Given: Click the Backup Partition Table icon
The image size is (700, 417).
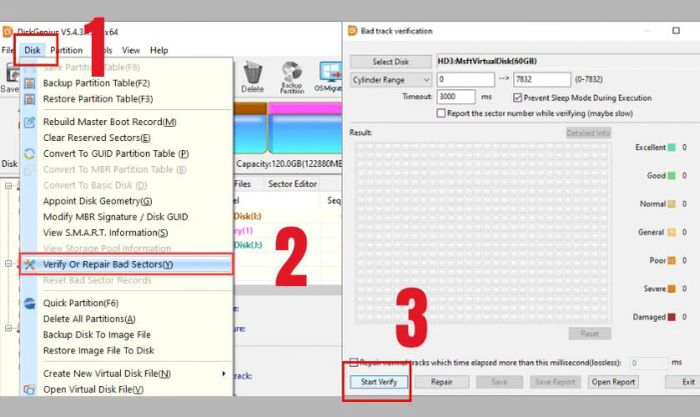Looking at the screenshot, I should coord(29,83).
